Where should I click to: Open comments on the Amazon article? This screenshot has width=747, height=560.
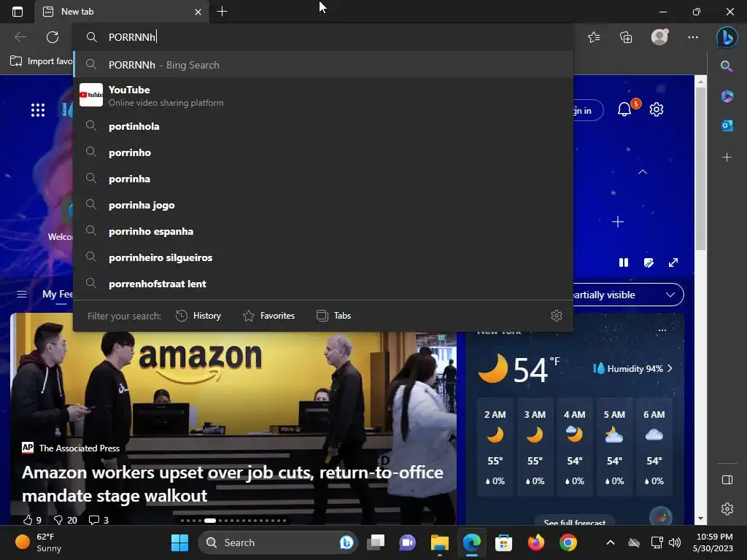pos(98,520)
